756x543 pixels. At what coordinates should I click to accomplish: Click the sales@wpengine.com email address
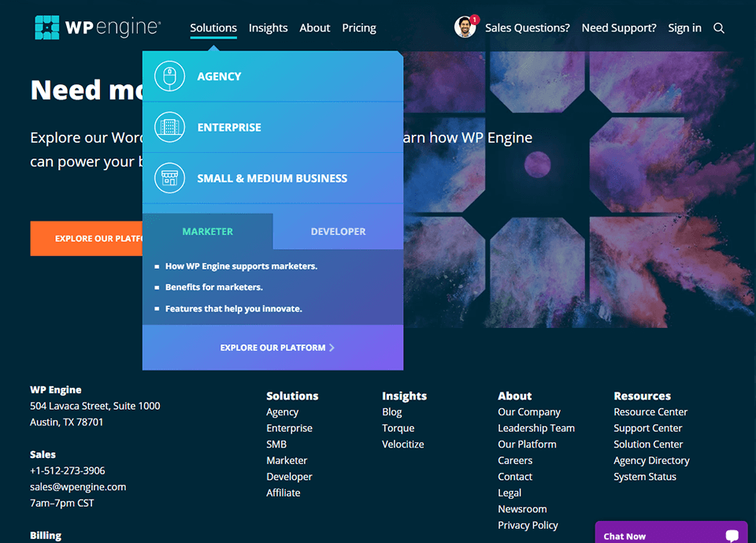point(78,486)
